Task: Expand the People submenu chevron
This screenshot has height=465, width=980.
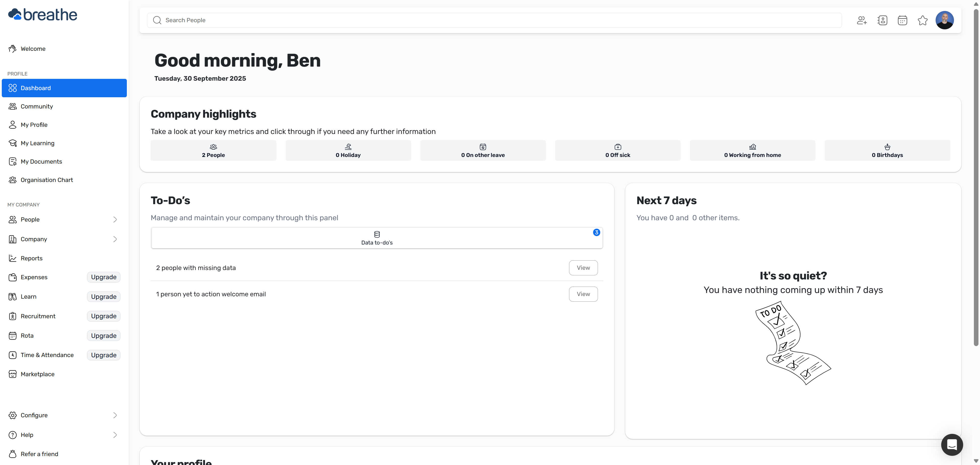Action: (115, 219)
